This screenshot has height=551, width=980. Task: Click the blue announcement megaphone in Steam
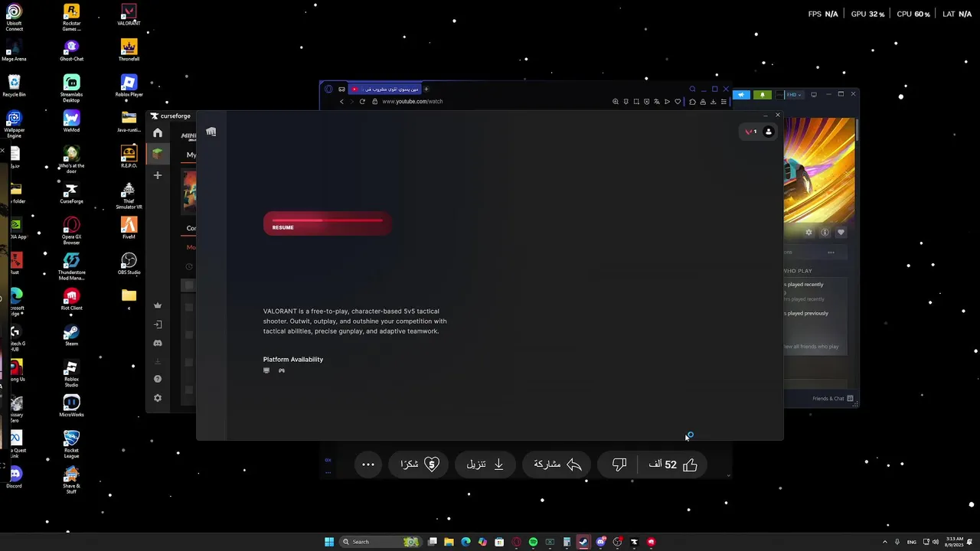(741, 95)
